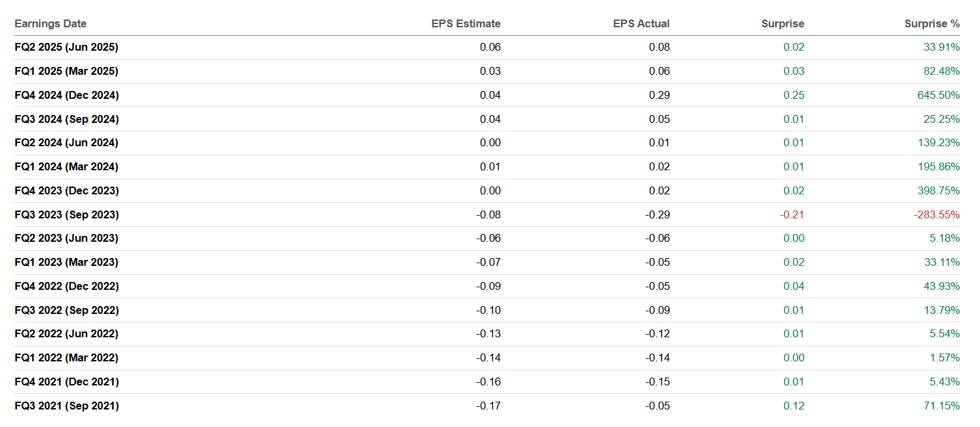Click the FQ4 2024 (Dec 2024) row label
The width and height of the screenshot is (980, 427).
(66, 95)
